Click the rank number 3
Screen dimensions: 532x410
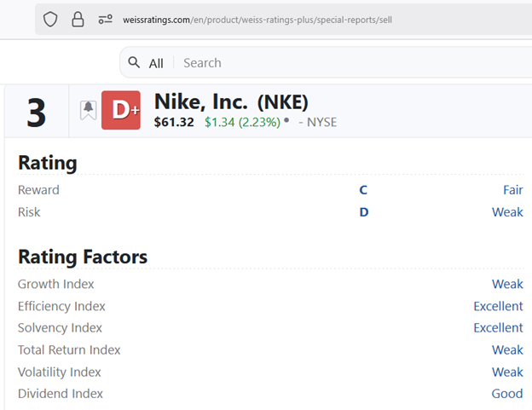(37, 113)
